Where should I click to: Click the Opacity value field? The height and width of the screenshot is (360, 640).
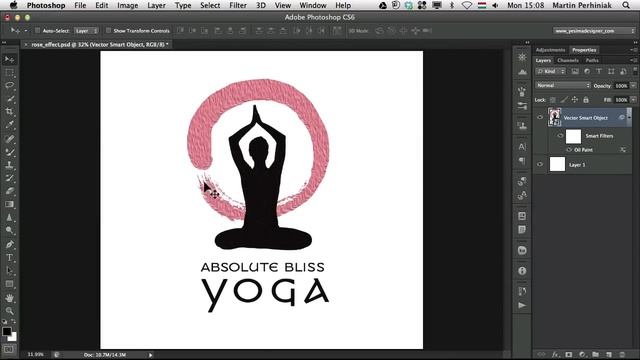coord(621,86)
